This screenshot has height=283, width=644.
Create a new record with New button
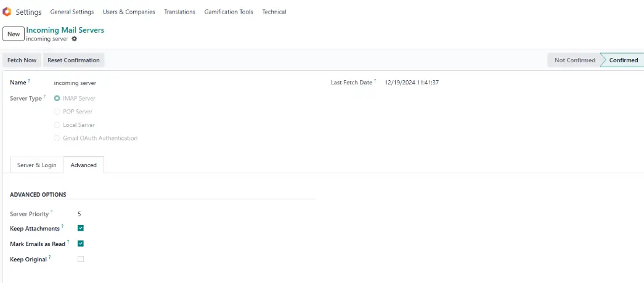click(x=13, y=34)
